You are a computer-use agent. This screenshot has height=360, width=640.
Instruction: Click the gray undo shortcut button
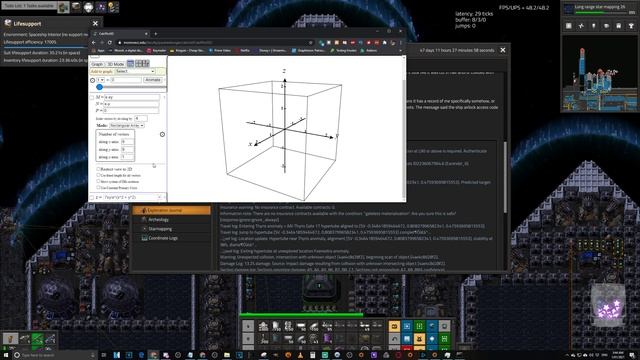pyautogui.click(x=394, y=339)
